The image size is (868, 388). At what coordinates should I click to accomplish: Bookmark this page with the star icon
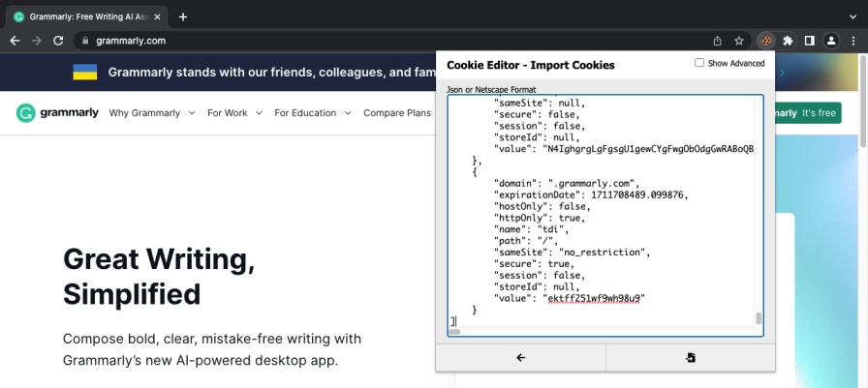(739, 41)
